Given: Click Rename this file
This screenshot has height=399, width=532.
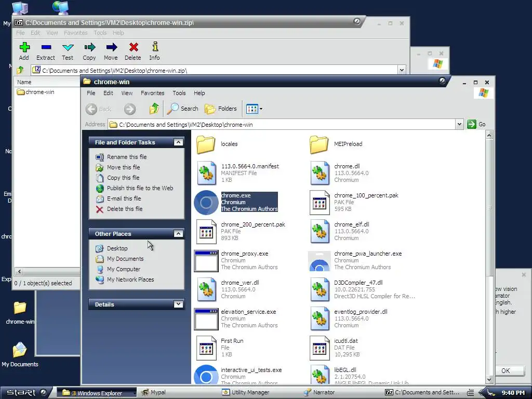Looking at the screenshot, I should [127, 157].
